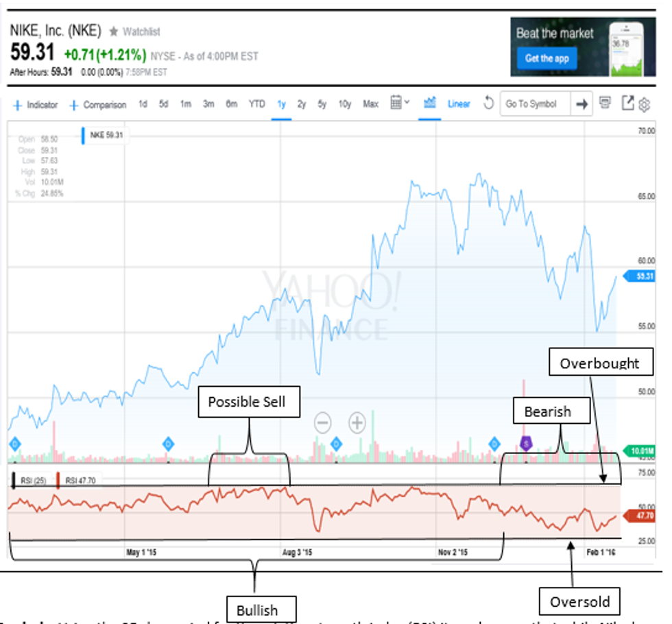Select the 1y time range tab
This screenshot has width=672, height=624.
[281, 104]
